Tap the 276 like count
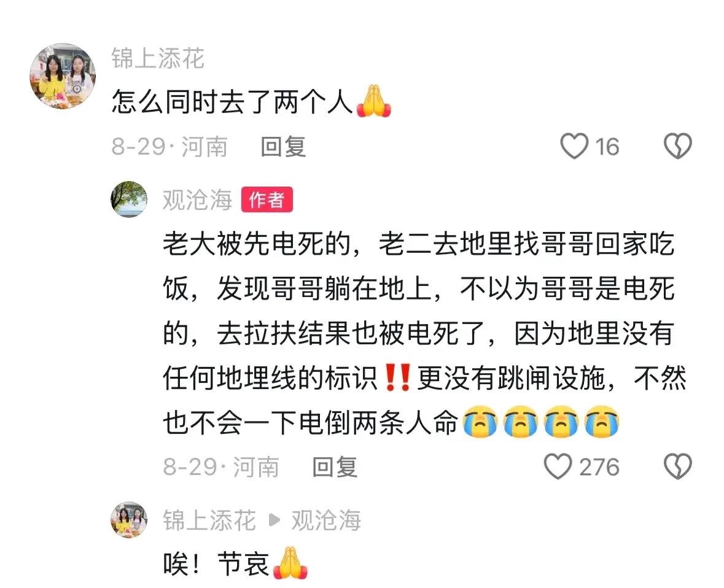The height and width of the screenshot is (588, 724). tap(599, 467)
